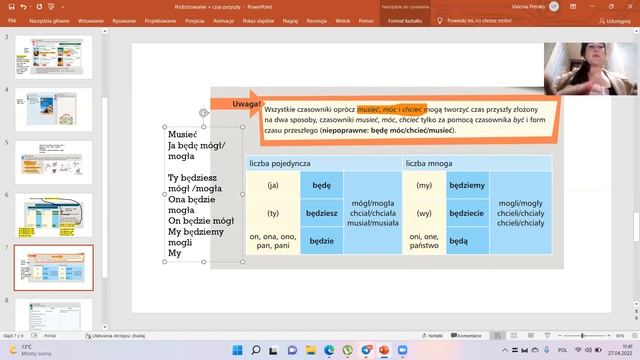The image size is (640, 360).
Task: Switch to the Rysowanie tab
Action: click(124, 20)
